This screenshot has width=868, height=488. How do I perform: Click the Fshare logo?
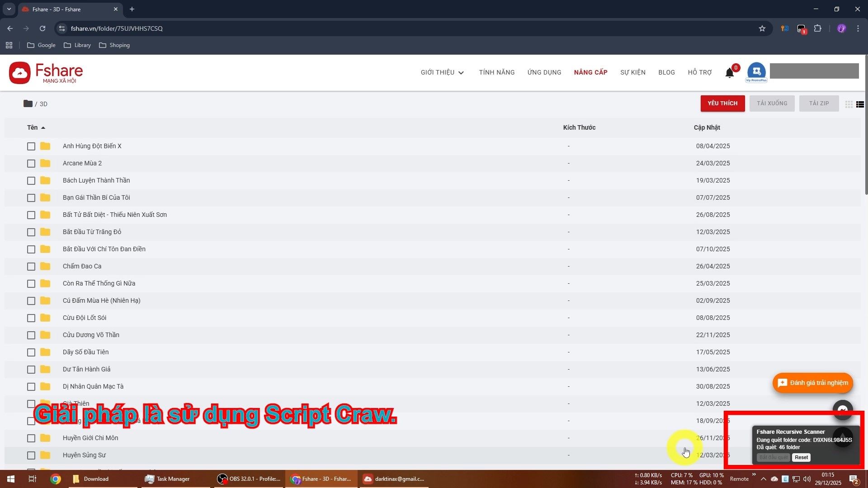pos(46,73)
